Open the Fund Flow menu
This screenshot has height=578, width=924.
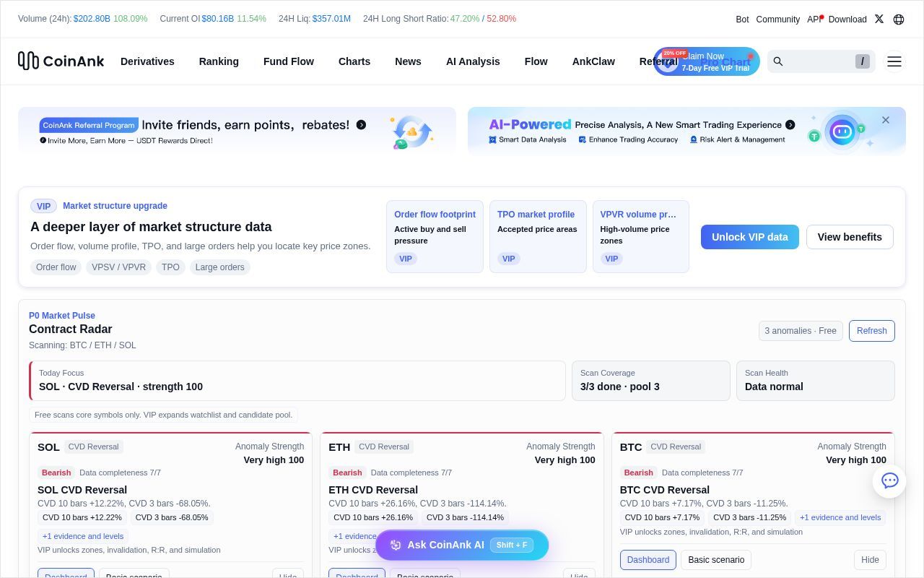pos(289,61)
